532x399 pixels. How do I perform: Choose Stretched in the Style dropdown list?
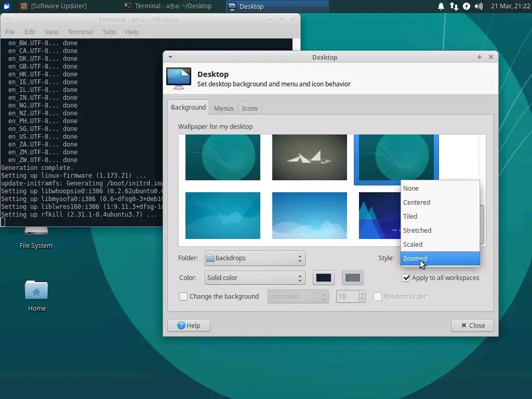pos(440,230)
